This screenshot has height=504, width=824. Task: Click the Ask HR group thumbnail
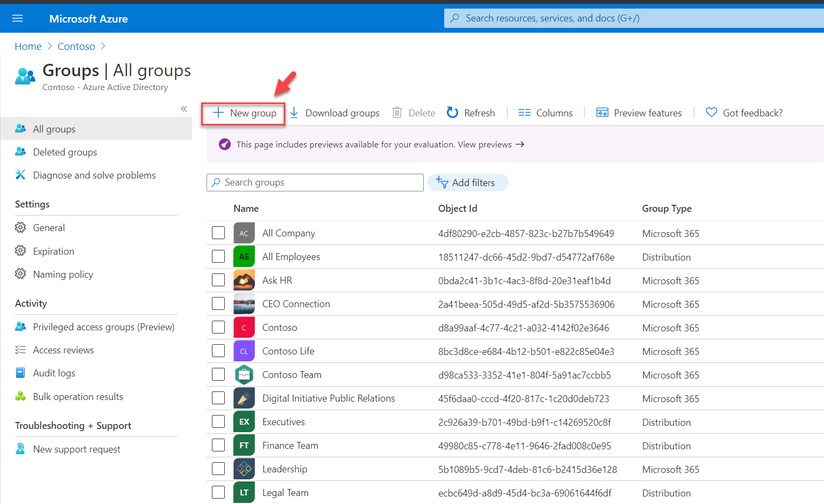pos(244,280)
